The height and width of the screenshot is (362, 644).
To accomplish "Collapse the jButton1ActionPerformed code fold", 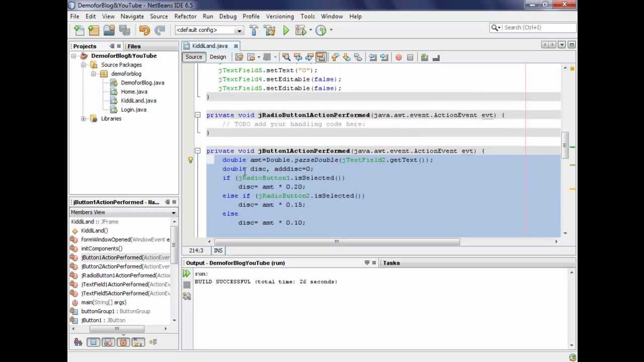I will pos(198,151).
